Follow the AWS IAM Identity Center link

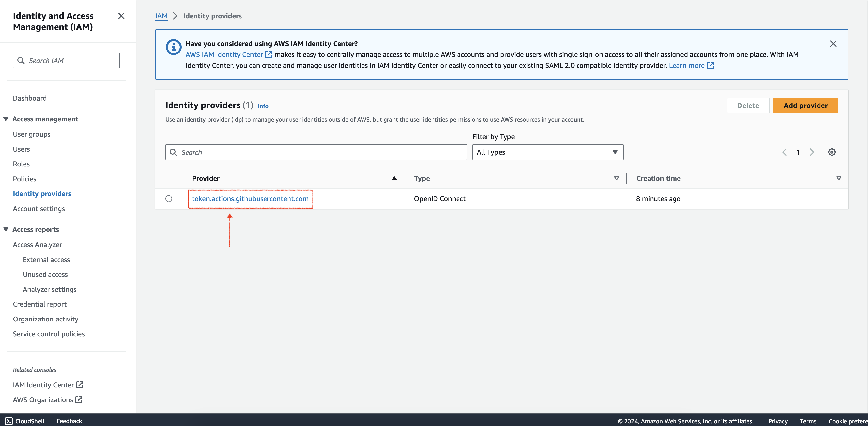[224, 54]
